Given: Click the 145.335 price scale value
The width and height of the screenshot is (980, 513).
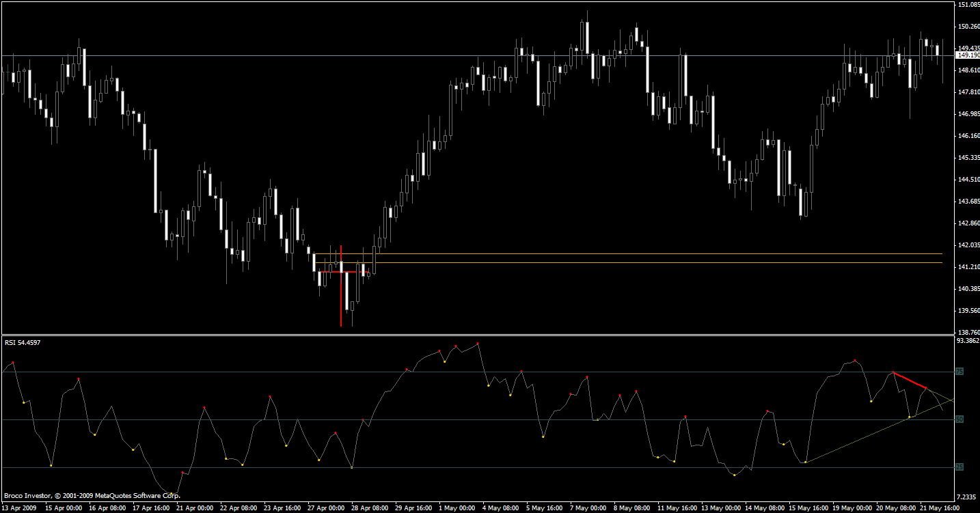Looking at the screenshot, I should pyautogui.click(x=969, y=158).
